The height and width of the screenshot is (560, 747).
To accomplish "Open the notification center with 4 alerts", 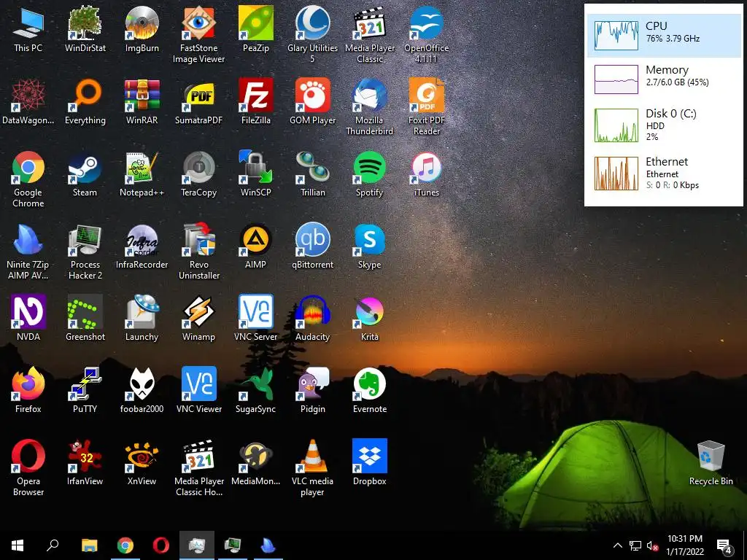I will [x=724, y=546].
